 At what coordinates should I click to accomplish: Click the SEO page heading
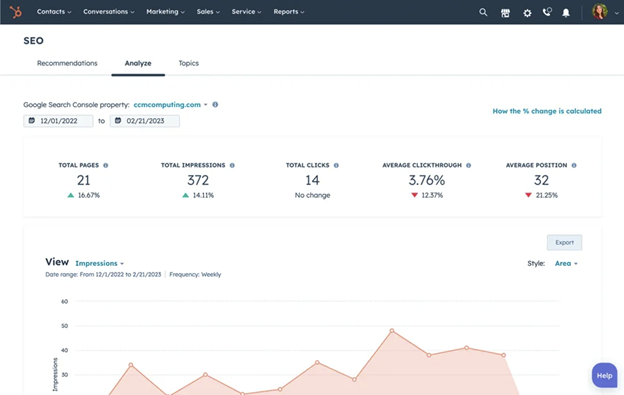(x=33, y=41)
